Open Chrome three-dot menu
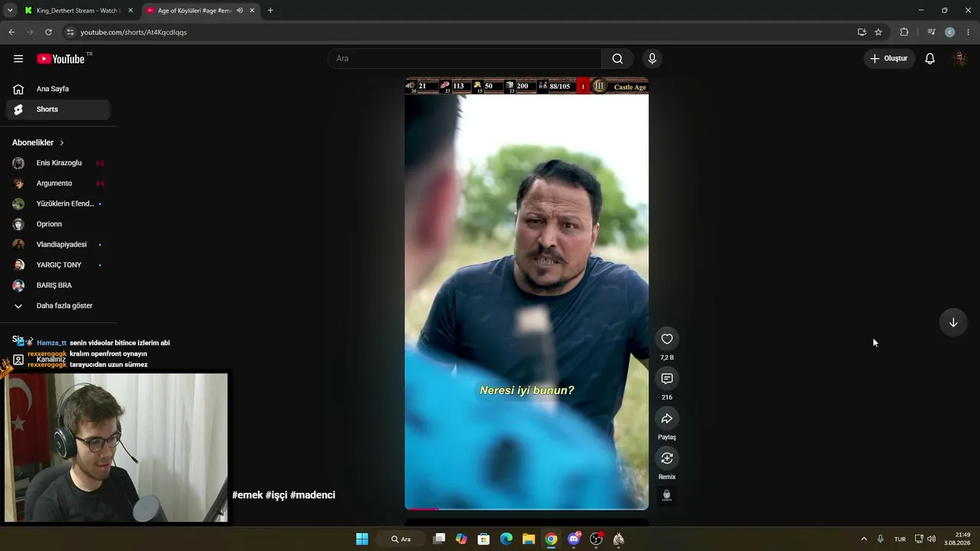The image size is (980, 551). pyautogui.click(x=969, y=32)
